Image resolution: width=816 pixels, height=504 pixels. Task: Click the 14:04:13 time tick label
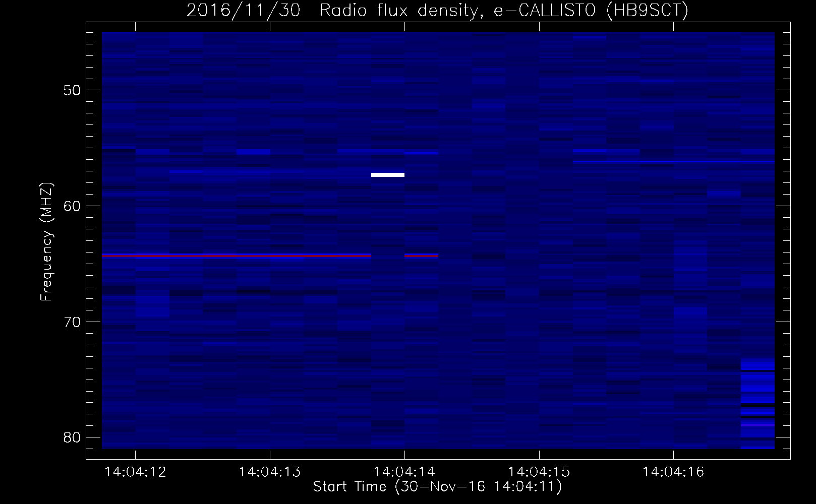270,472
